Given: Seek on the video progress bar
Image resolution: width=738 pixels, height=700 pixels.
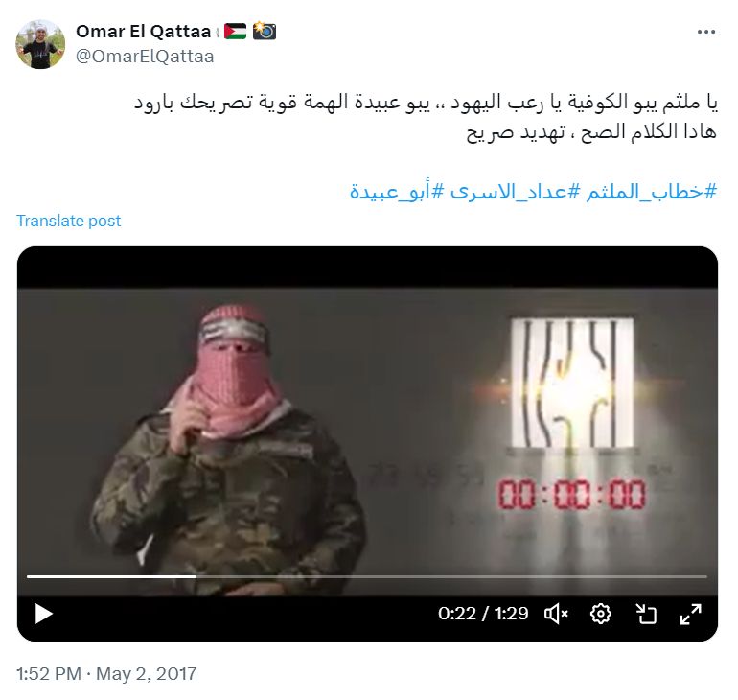Looking at the screenshot, I should (367, 576).
